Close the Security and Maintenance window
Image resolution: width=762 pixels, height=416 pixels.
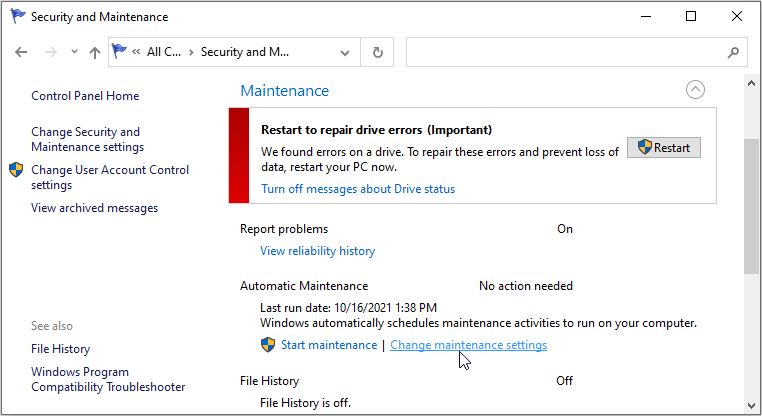point(737,16)
